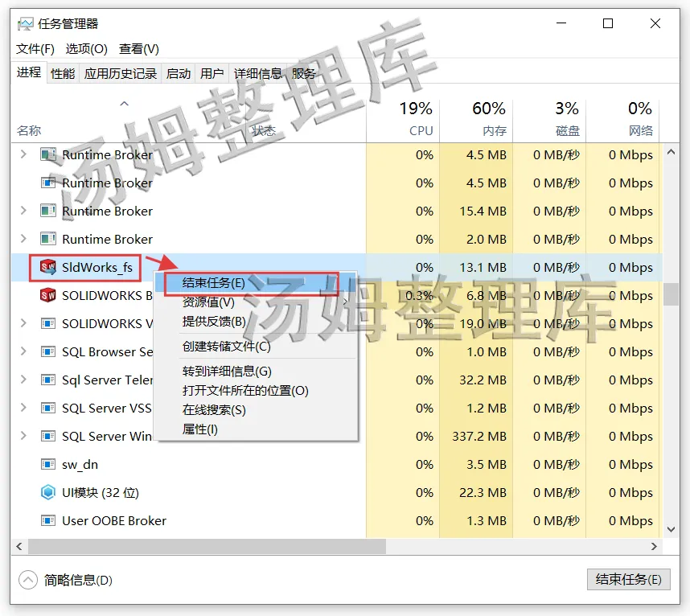
Task: Click the SOLIDWORKS V process icon
Action: tap(48, 323)
